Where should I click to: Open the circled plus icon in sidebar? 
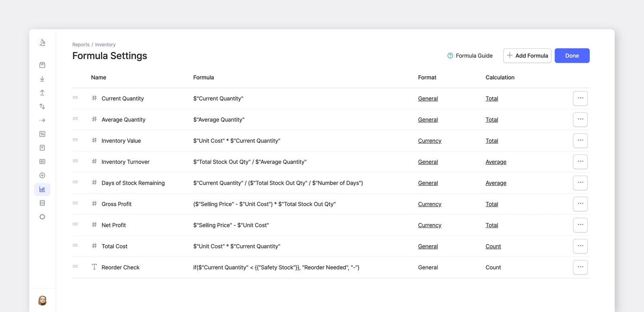[x=42, y=175]
